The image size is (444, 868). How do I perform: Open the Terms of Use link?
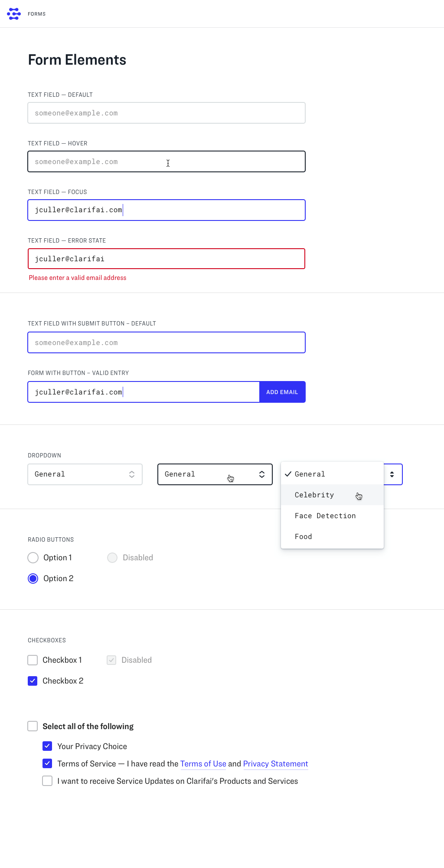coord(203,764)
